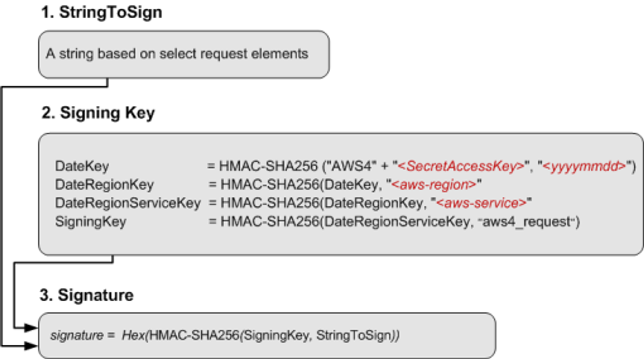Viewport: 644px width, 359px height.
Task: Click the upper arrowhead entering Signature box
Action: pos(30,328)
